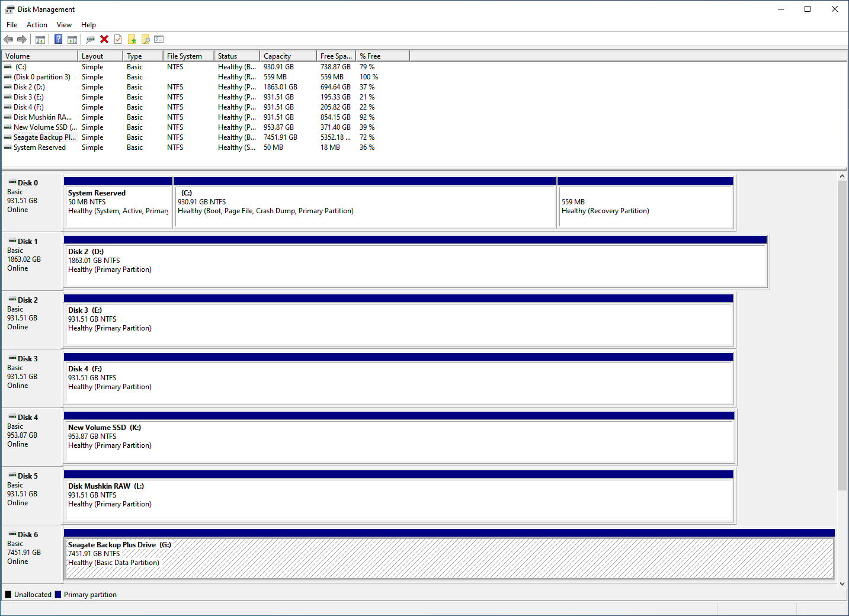The height and width of the screenshot is (616, 849).
Task: Click the Rescan Disks toolbar icon
Action: pyautogui.click(x=90, y=40)
